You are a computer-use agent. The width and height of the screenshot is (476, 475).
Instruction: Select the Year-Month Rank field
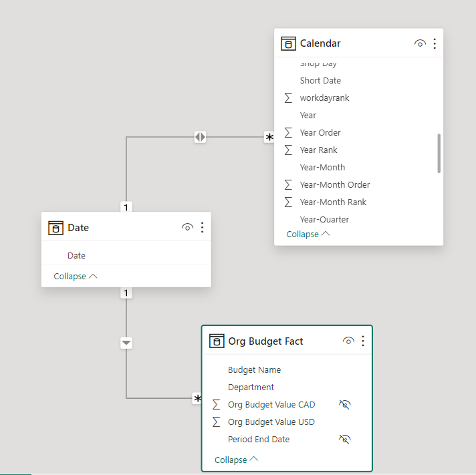pos(333,202)
